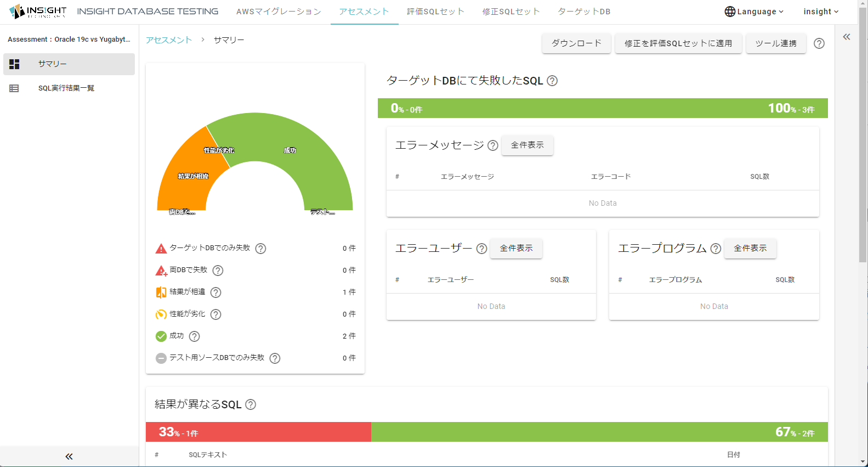Click the Insight logo in the header

point(37,12)
